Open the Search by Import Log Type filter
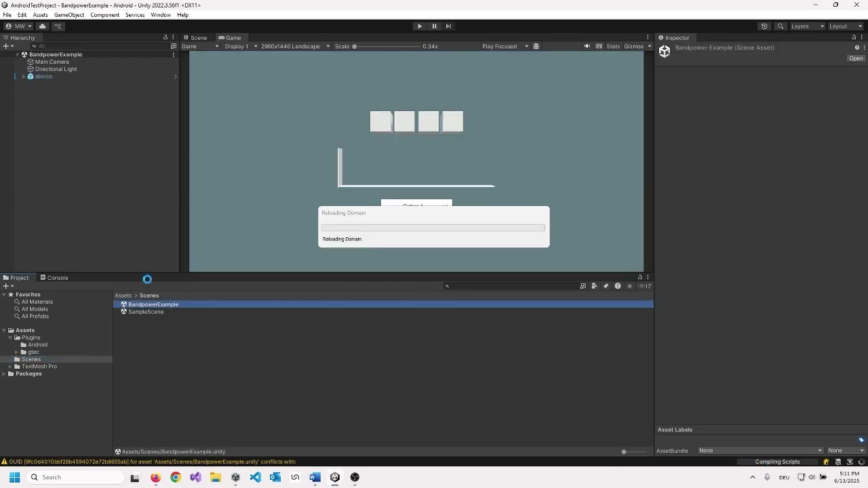Image resolution: width=868 pixels, height=488 pixels. pyautogui.click(x=618, y=286)
